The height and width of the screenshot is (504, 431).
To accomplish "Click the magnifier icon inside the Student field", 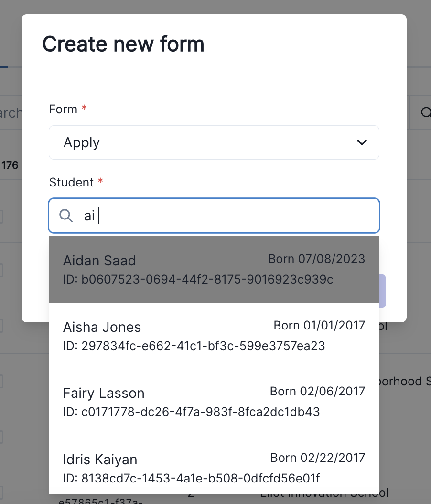I will (x=66, y=216).
